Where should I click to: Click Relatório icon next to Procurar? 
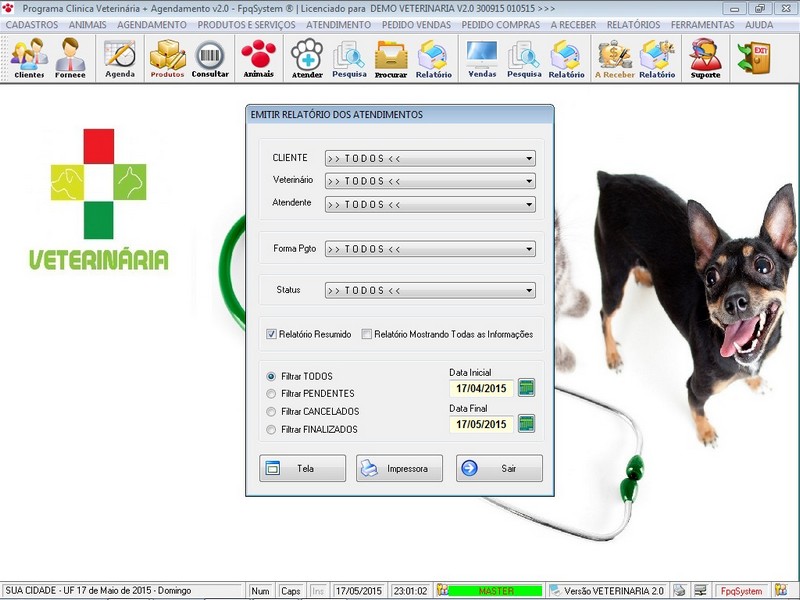pyautogui.click(x=433, y=58)
